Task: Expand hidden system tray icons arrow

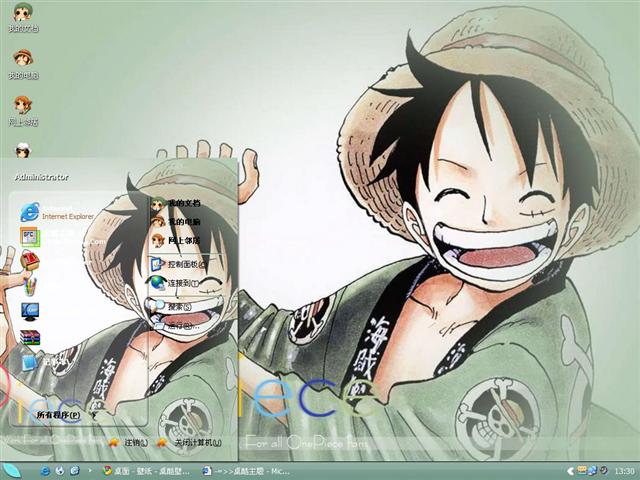Action: [x=570, y=471]
